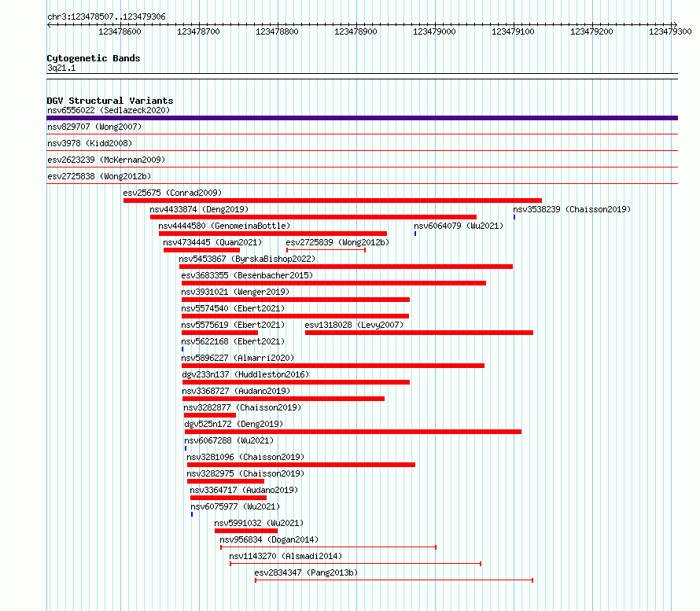Select nsv3931021 (Wenger2019) label
Viewport: 700px width, 611px height.
click(x=235, y=292)
